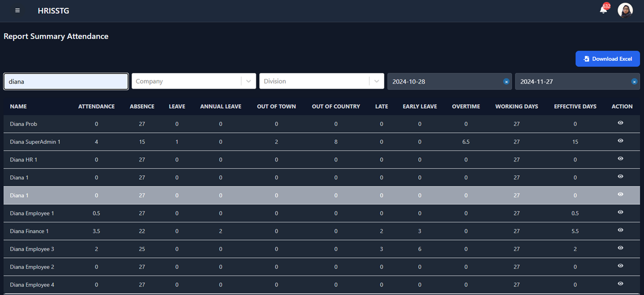
Task: Click attendance value 3.5 for Diana Finance 1
Action: (96, 231)
